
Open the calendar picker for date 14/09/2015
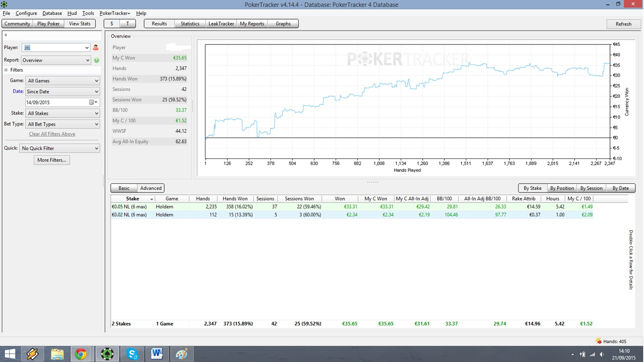click(x=93, y=102)
